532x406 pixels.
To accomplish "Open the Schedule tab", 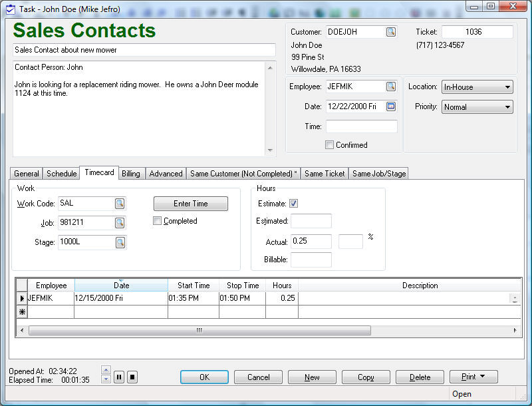I will 61,174.
